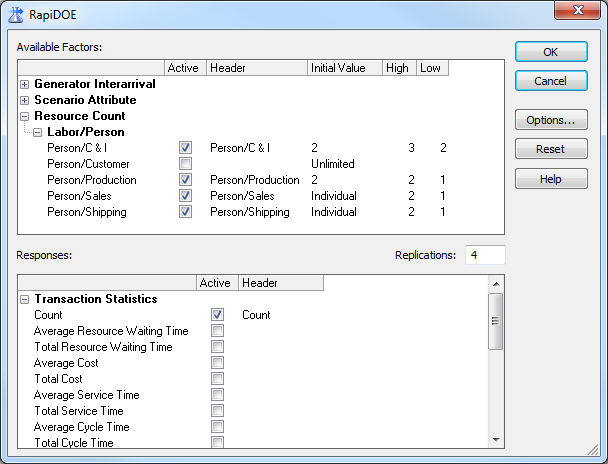Expand the Generator Interarrival node

[x=25, y=85]
